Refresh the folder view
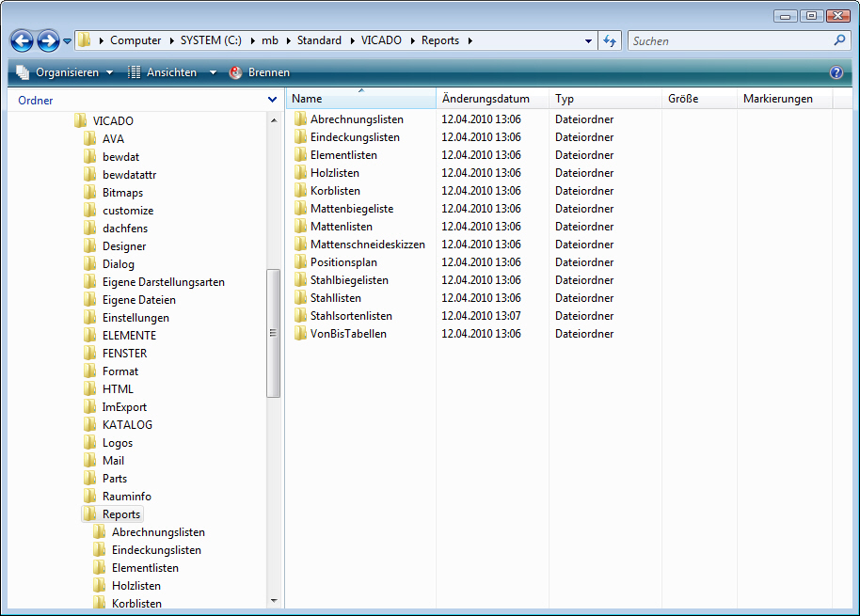 610,40
